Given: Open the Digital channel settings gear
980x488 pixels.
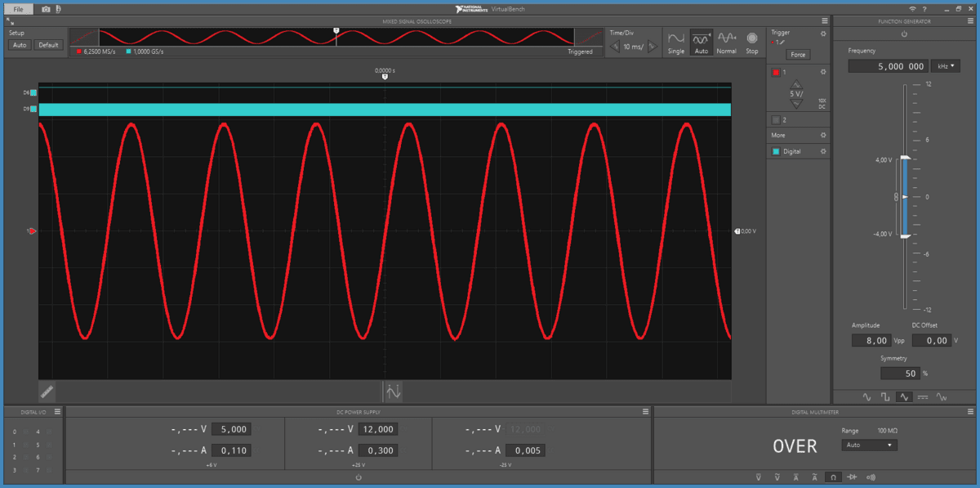Looking at the screenshot, I should tap(823, 151).
